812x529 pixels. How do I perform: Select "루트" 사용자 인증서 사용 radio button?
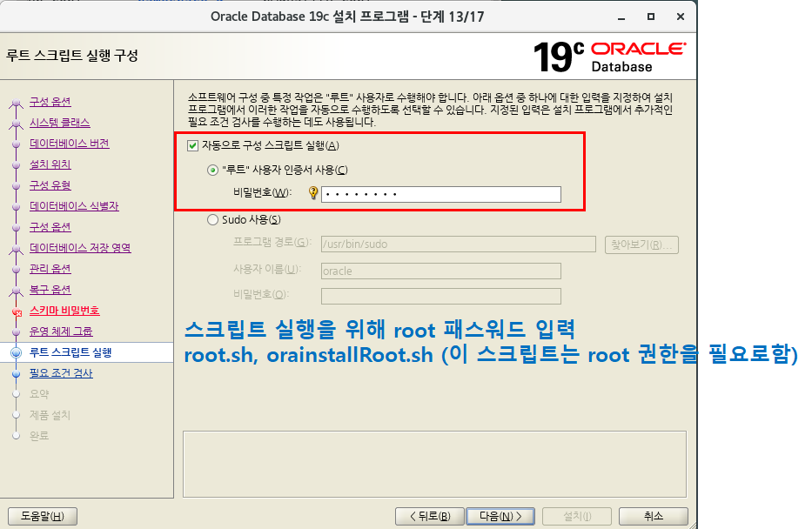pyautogui.click(x=212, y=170)
